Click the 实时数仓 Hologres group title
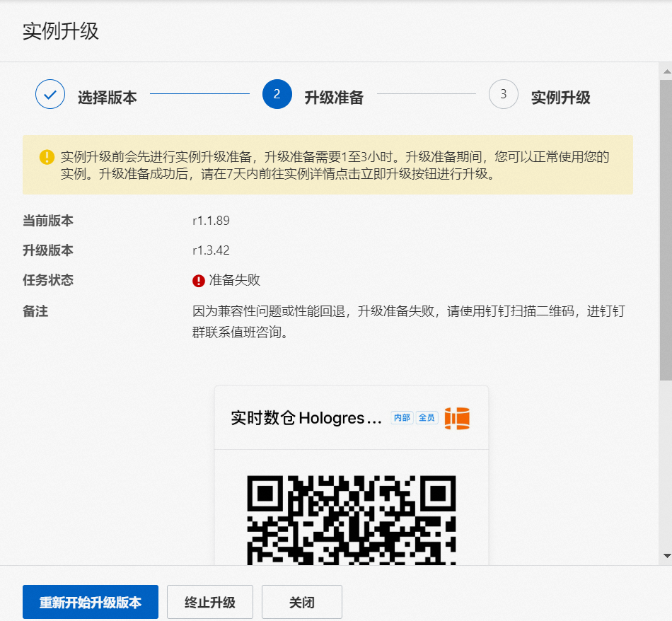 coord(306,418)
